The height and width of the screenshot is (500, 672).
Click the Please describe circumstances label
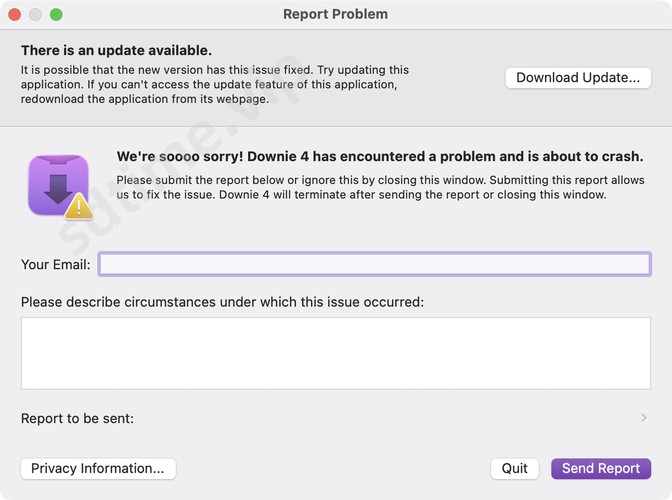click(x=222, y=302)
